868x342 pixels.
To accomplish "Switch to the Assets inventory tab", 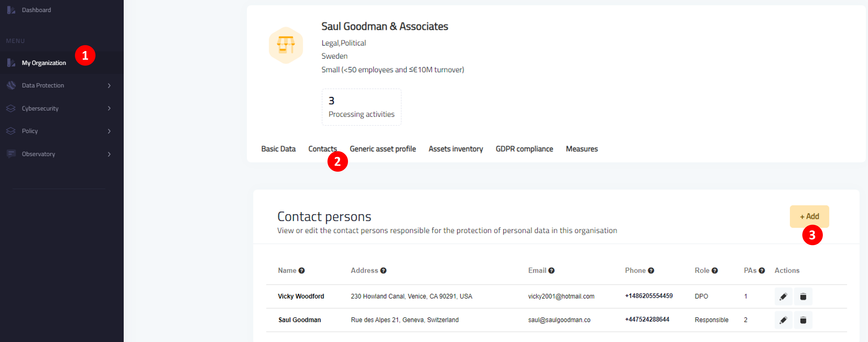I will pos(456,149).
